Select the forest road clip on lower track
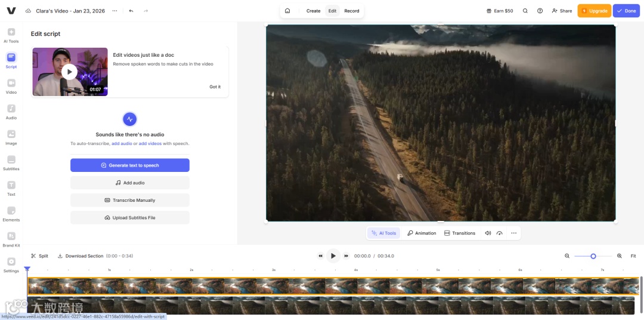This screenshot has width=644, height=320. (x=331, y=305)
